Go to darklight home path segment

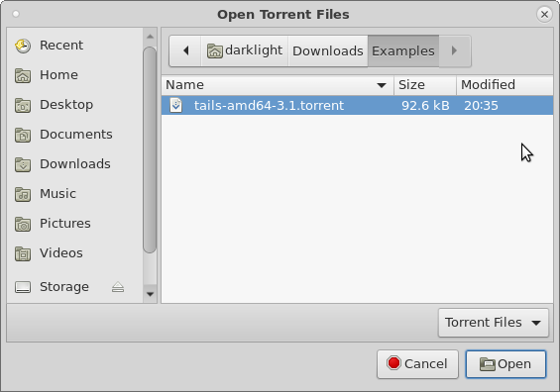coord(245,50)
